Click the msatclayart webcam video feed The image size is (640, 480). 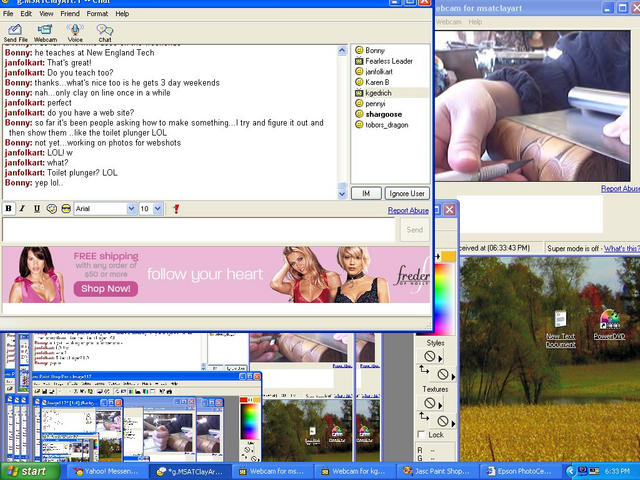(532, 106)
